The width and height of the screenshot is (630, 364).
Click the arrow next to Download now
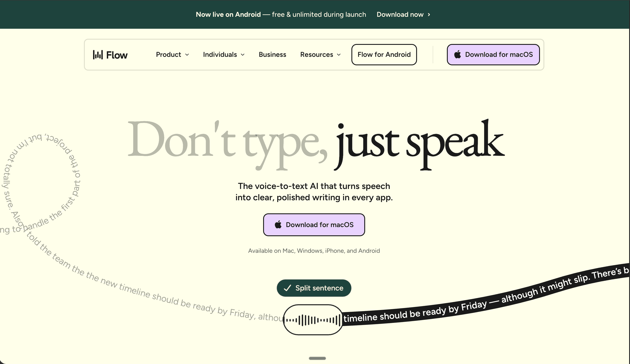429,15
